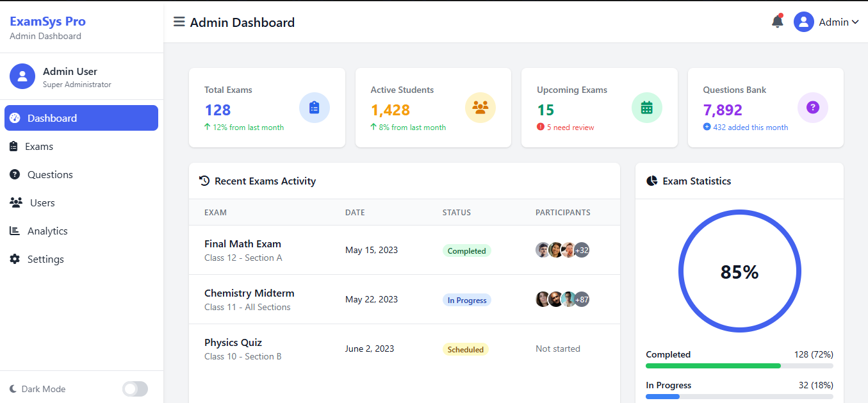Click the '5 need review' text
The image size is (868, 403).
570,127
